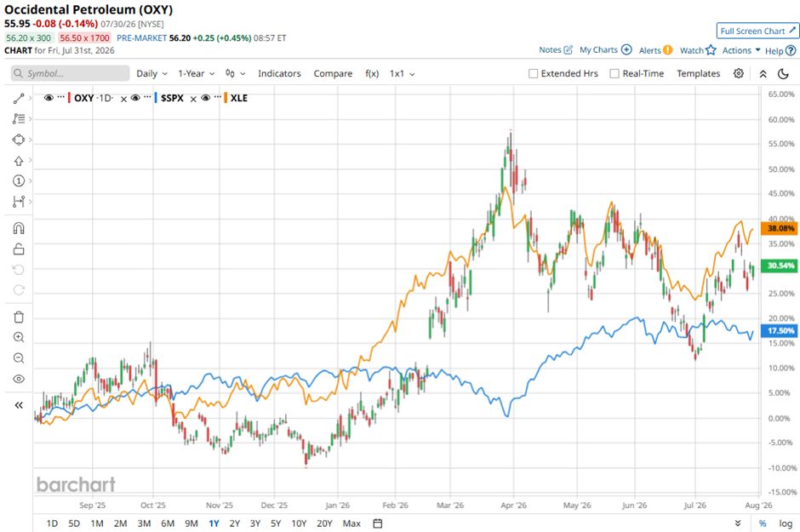
Task: Switch to dark mode moon icon
Action: click(x=783, y=74)
